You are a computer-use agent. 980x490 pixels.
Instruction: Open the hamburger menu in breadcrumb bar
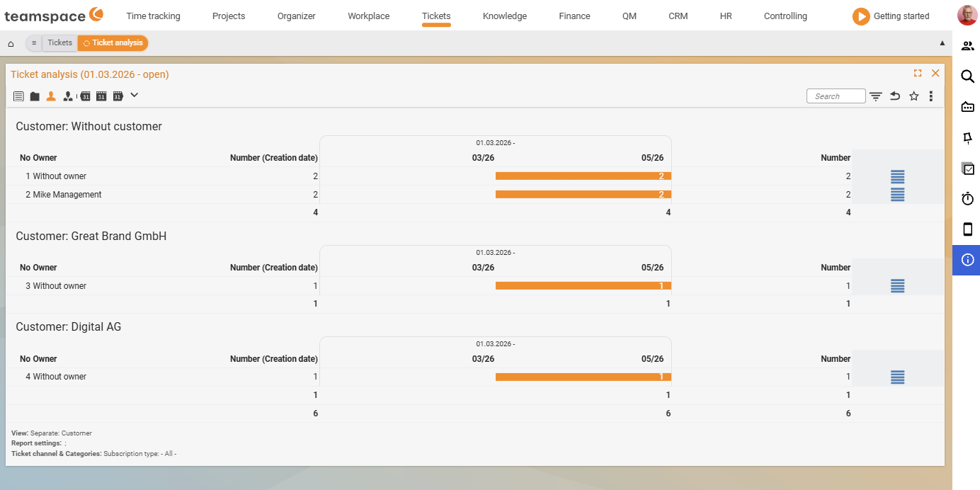34,43
